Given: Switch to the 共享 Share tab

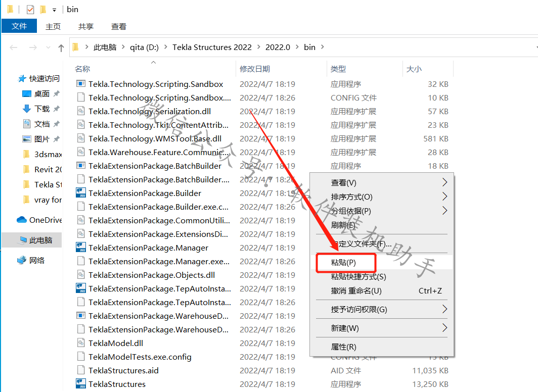Looking at the screenshot, I should coord(86,26).
